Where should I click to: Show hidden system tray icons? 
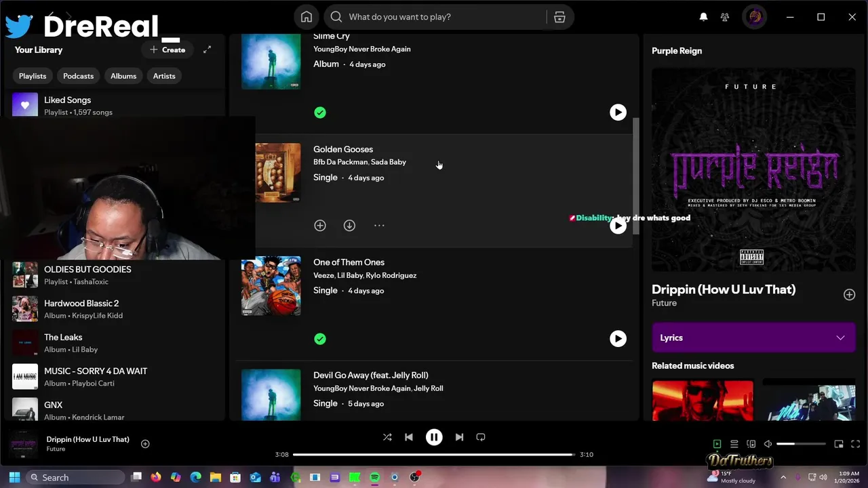pos(783,477)
